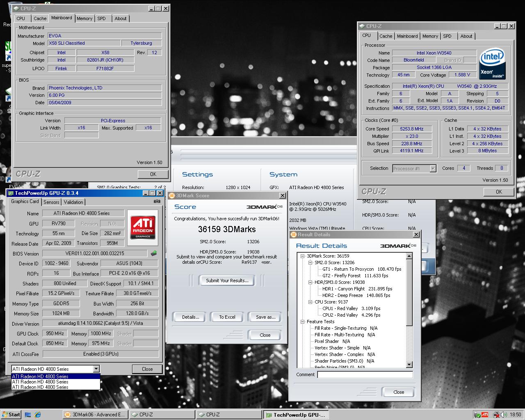Select GT2 - Firefly Forest tree row
Screen dimensions: 525x420
tap(355, 276)
